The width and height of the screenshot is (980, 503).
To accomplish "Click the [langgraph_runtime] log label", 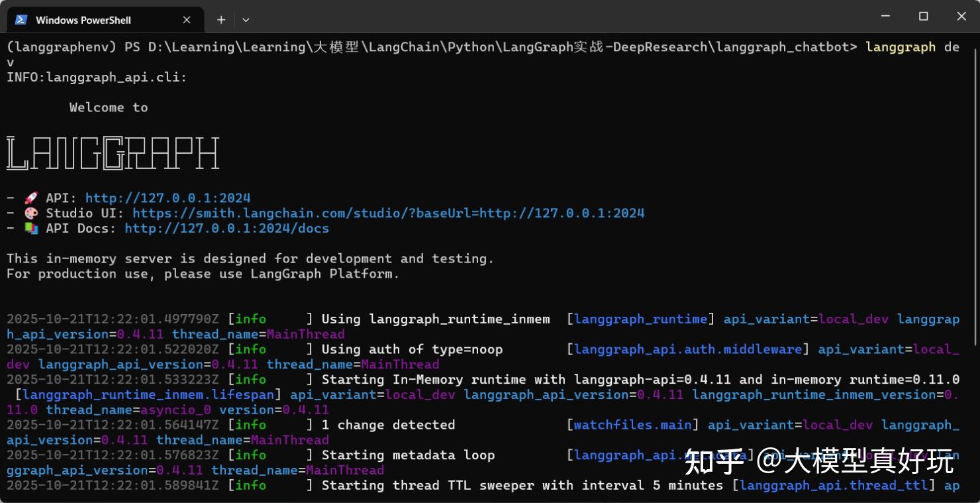I will 640,319.
